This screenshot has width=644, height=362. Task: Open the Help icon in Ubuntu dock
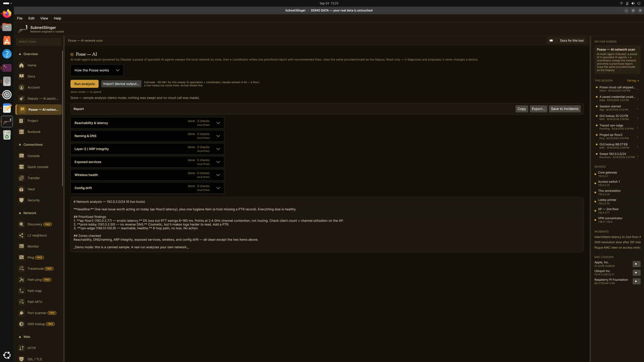[x=7, y=54]
